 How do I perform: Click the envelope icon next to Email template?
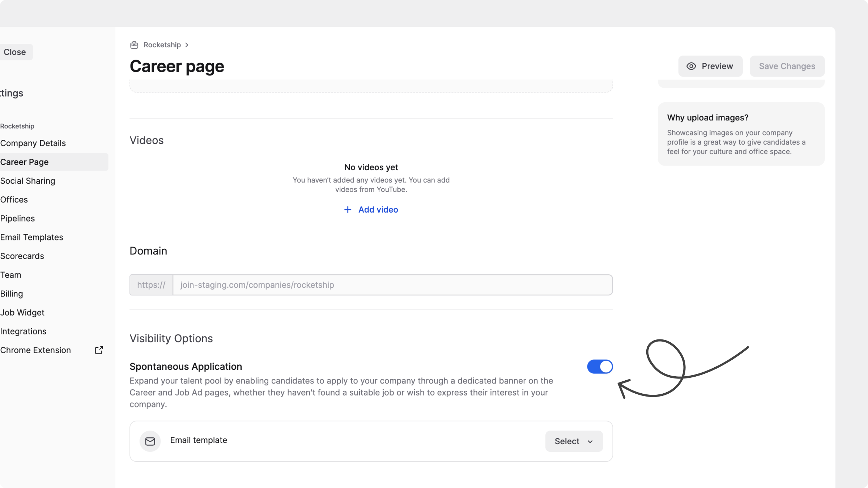tap(150, 441)
